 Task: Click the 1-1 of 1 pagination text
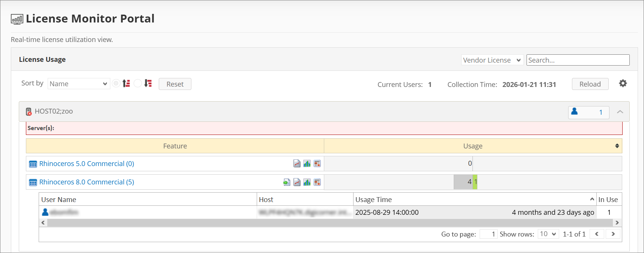pos(574,234)
